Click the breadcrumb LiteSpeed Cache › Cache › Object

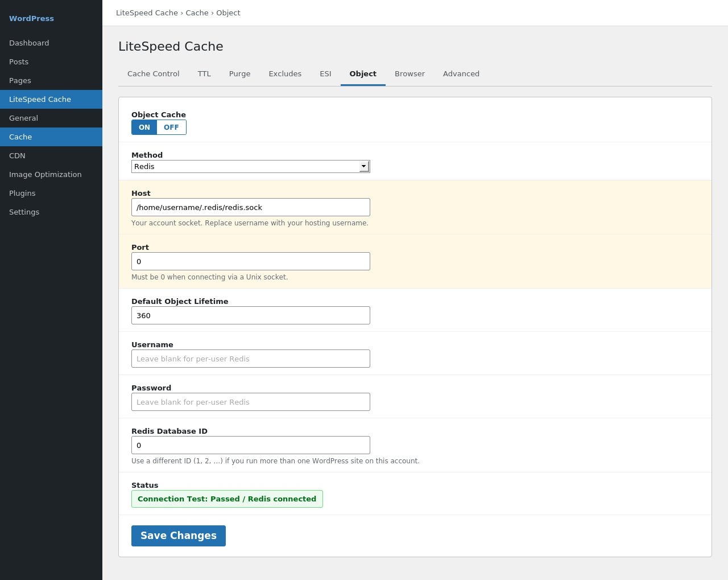tap(178, 13)
